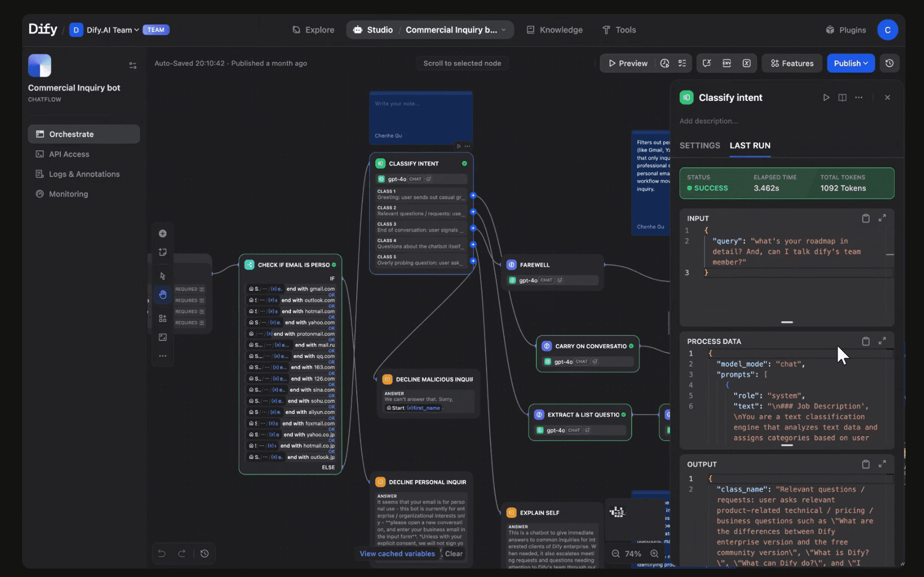The image size is (924, 577).
Task: Click the add node plus icon
Action: point(163,234)
